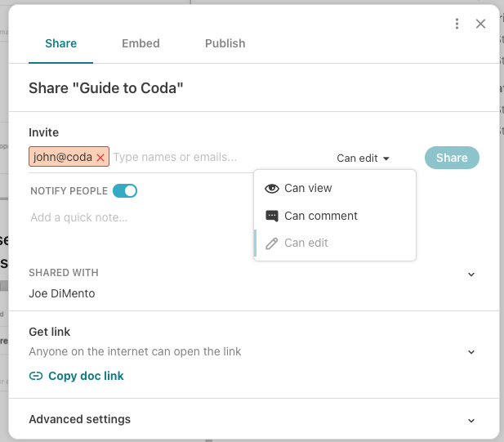Toggle the Notify People switch
This screenshot has height=442, width=504.
125,190
